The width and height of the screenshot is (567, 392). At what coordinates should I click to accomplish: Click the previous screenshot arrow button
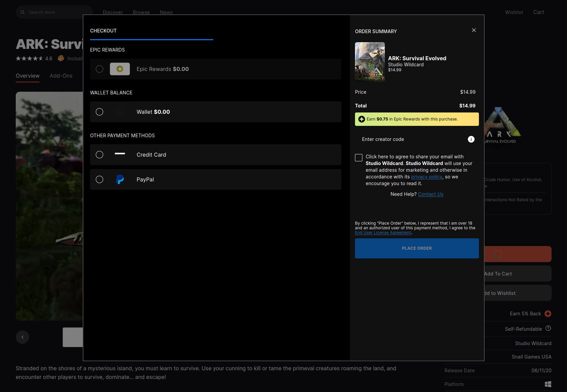[22, 337]
